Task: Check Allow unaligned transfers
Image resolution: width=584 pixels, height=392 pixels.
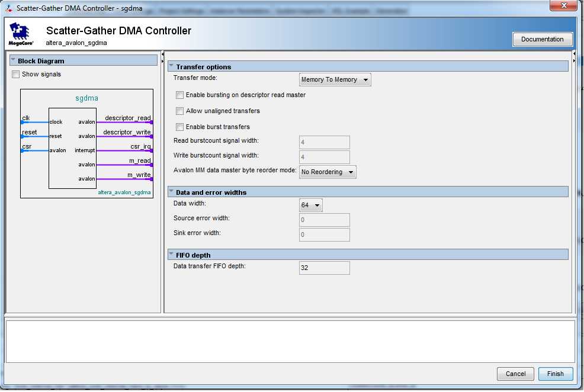Action: (179, 111)
